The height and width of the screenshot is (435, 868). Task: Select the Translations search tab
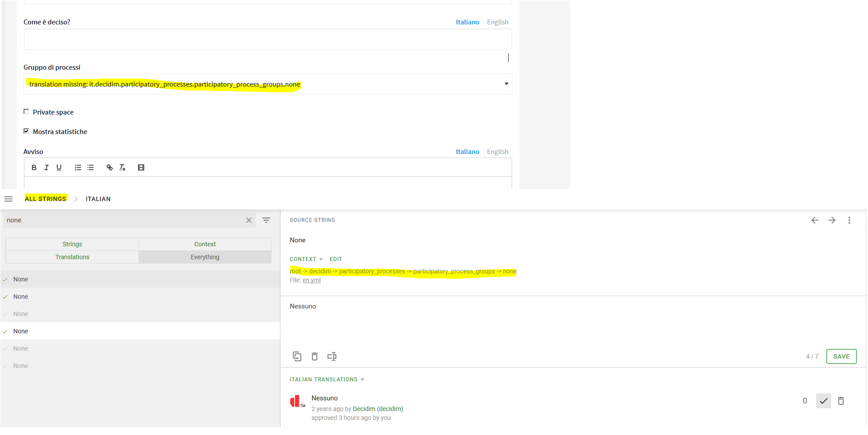pos(72,257)
